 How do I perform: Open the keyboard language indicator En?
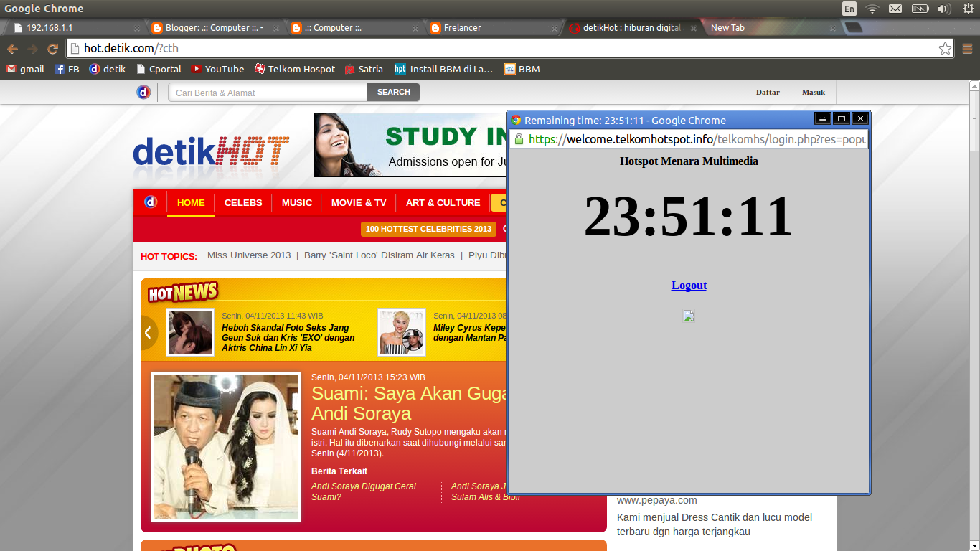point(849,9)
